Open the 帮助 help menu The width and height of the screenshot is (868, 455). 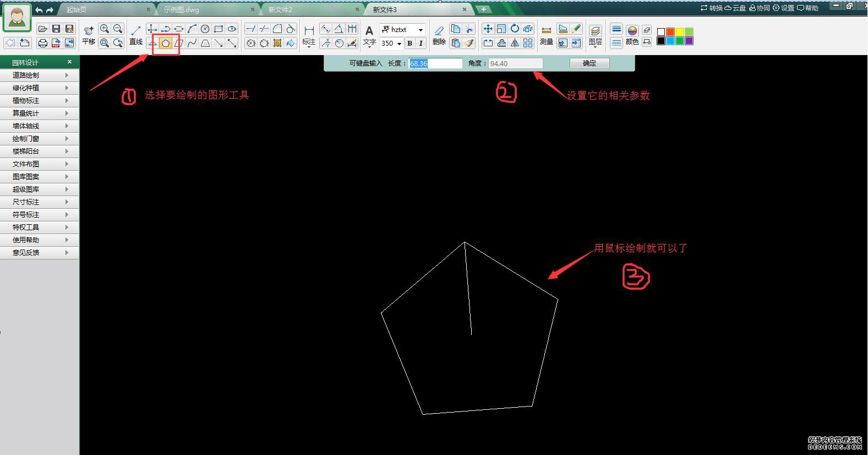(808, 8)
